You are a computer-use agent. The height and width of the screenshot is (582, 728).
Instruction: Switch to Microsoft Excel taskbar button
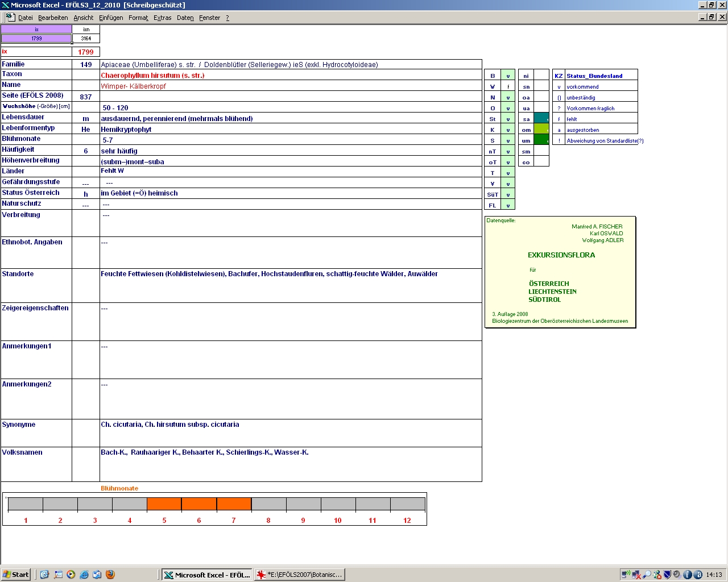(207, 575)
